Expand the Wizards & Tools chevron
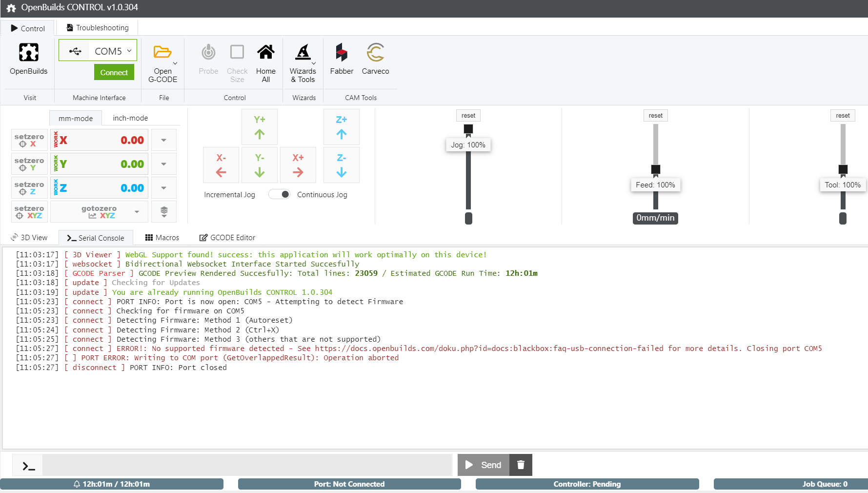The height and width of the screenshot is (493, 868). pos(314,63)
